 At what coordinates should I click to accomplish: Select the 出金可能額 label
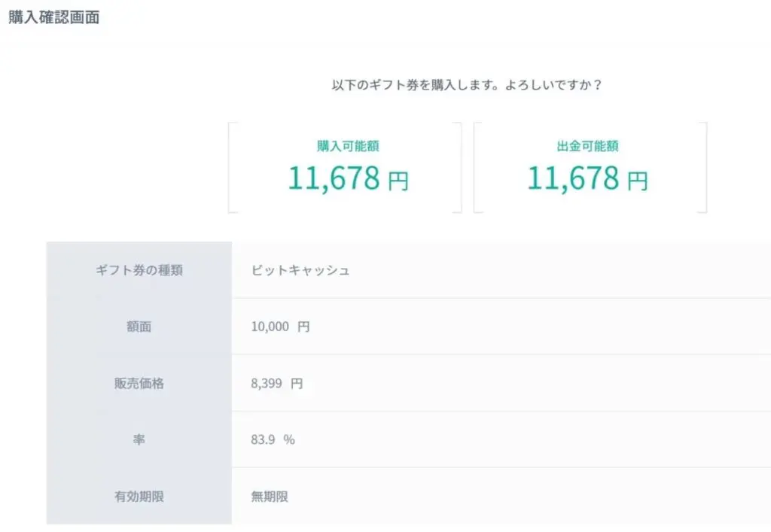coord(587,146)
